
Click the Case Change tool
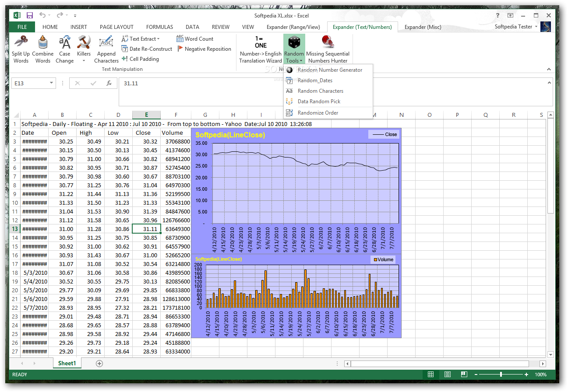click(64, 49)
